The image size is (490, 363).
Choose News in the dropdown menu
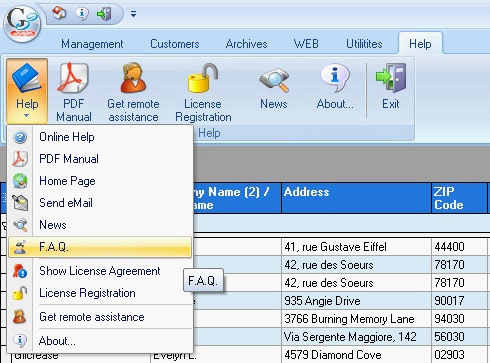pos(100,225)
